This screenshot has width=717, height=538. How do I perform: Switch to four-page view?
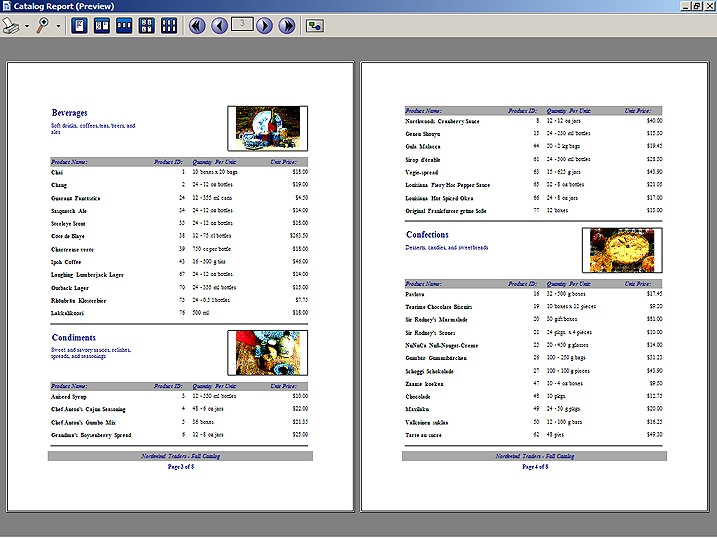click(147, 26)
